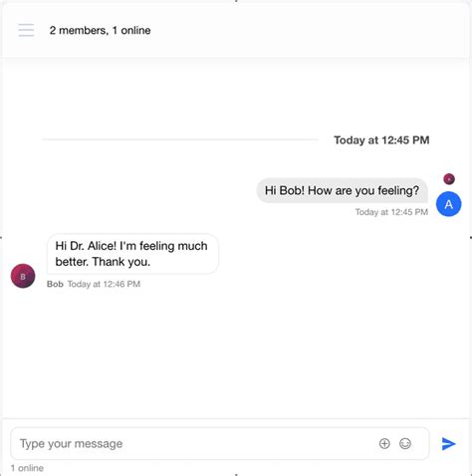Click the sender name "Bob" under his message

(55, 284)
